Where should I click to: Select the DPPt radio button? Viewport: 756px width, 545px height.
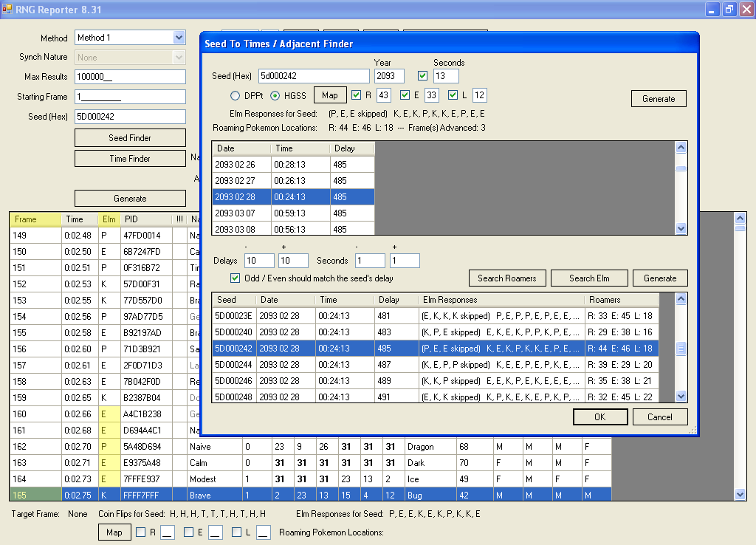pyautogui.click(x=236, y=95)
